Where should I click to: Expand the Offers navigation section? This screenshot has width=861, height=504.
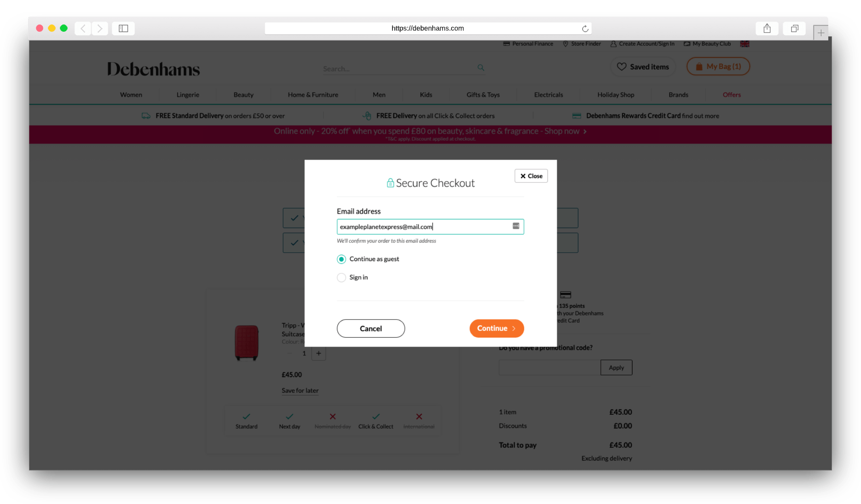[731, 95]
